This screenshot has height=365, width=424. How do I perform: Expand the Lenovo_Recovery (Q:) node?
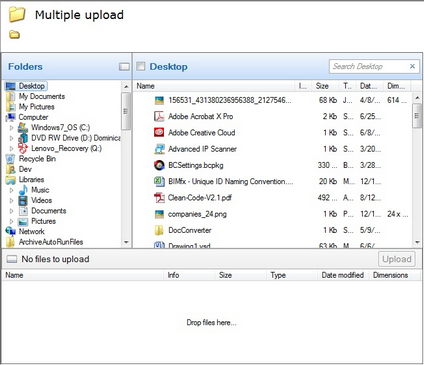tap(12, 148)
